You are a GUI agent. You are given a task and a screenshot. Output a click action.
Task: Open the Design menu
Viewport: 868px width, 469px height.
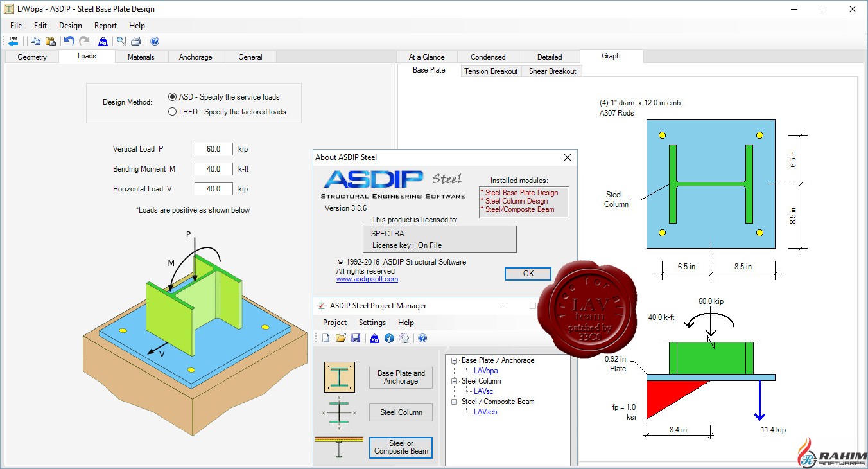pyautogui.click(x=70, y=26)
